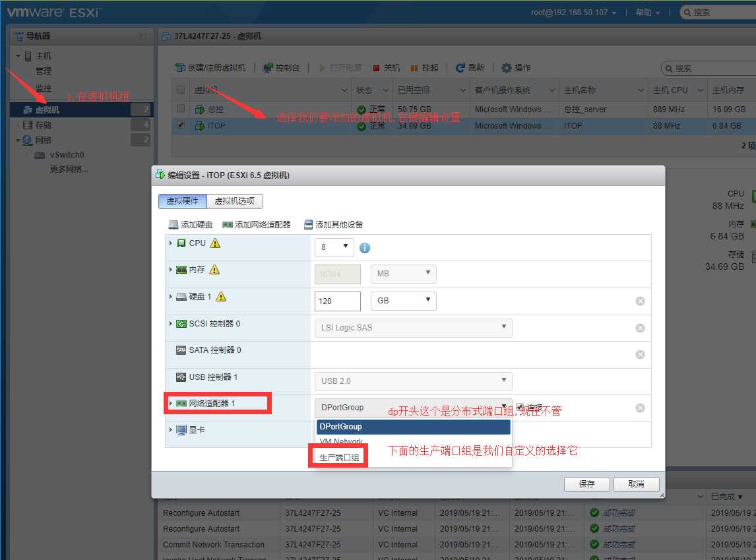Click the 取消 cancel button
The image size is (756, 560).
[636, 484]
